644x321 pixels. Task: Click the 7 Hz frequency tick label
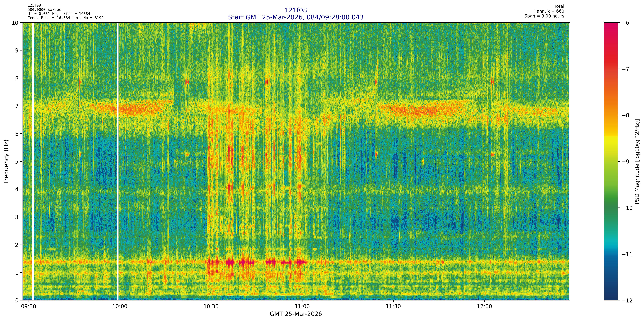pyautogui.click(x=17, y=106)
